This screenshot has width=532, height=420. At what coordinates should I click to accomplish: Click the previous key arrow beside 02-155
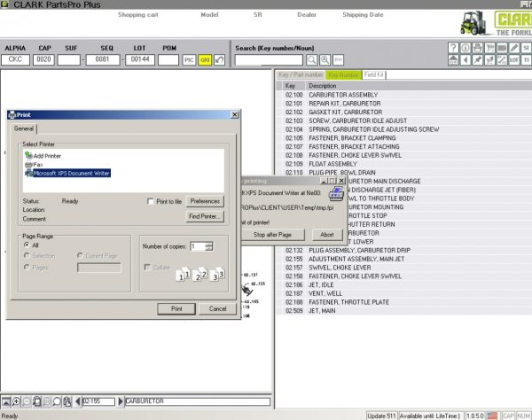point(78,401)
